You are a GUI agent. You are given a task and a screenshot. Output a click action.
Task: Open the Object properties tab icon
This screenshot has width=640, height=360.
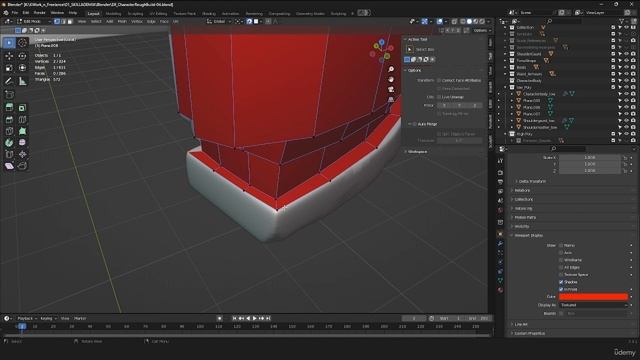500,234
